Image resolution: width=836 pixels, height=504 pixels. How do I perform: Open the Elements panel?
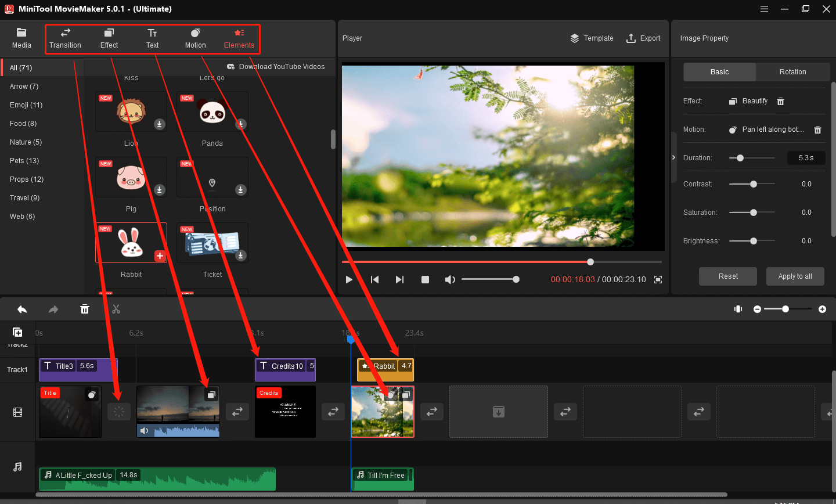click(239, 38)
